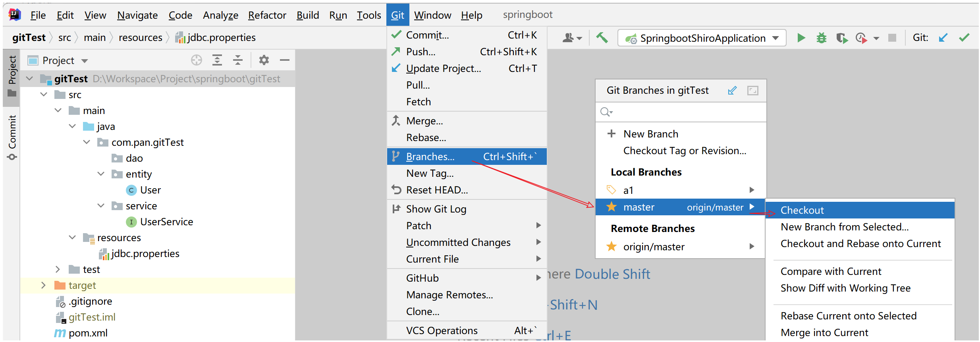Choose Merge... from the Git menu
The image size is (980, 342).
pos(424,121)
